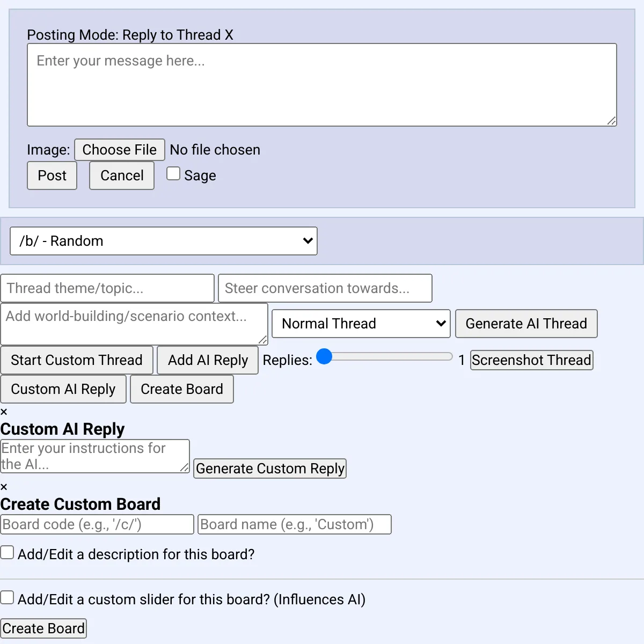The width and height of the screenshot is (644, 644).
Task: Adjust the Replies slider handle
Action: point(324,356)
